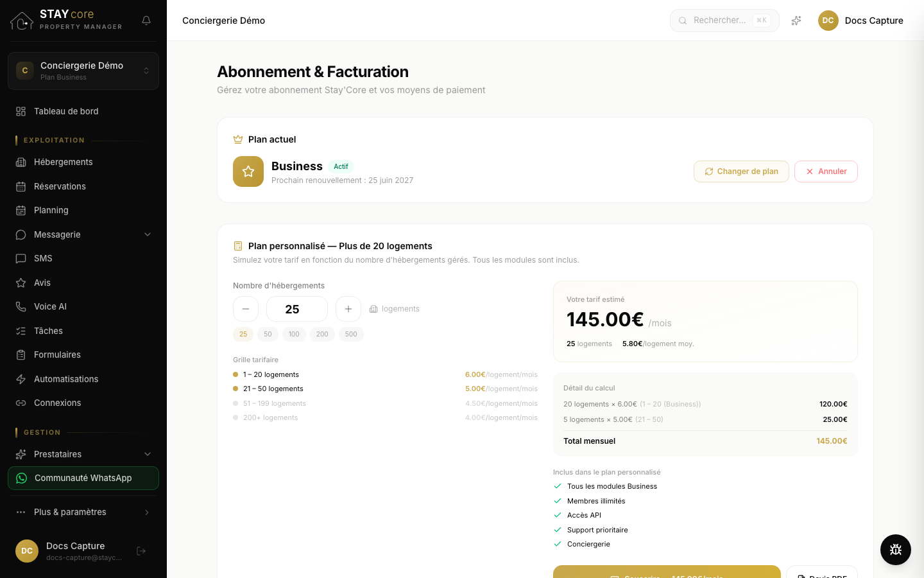Open Réservations in sidebar
The width and height of the screenshot is (924, 578).
pos(83,186)
